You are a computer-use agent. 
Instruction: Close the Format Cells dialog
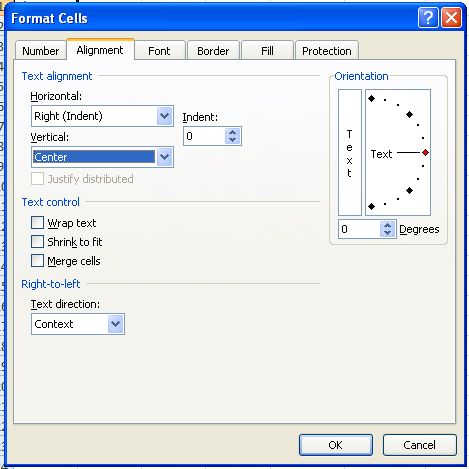point(451,18)
